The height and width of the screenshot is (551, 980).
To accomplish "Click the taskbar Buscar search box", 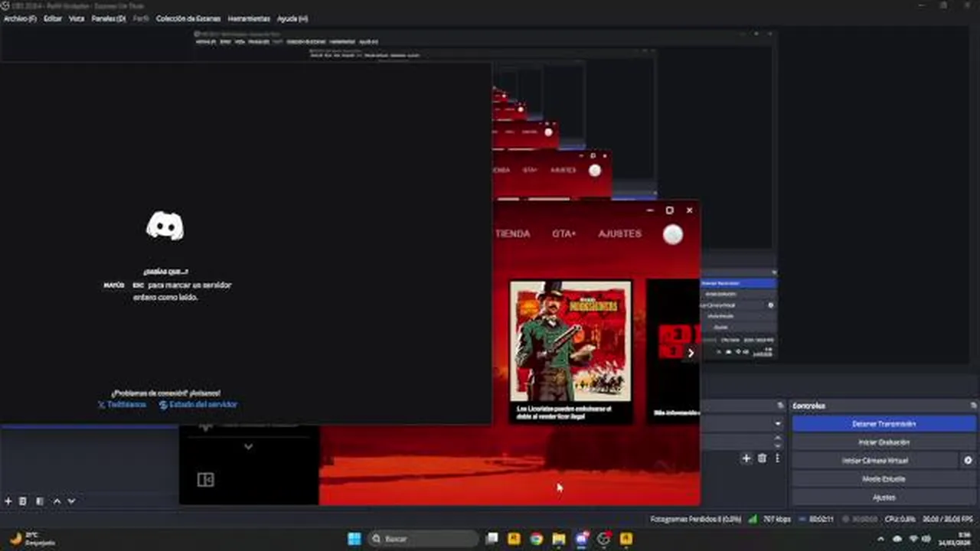I will 423,539.
